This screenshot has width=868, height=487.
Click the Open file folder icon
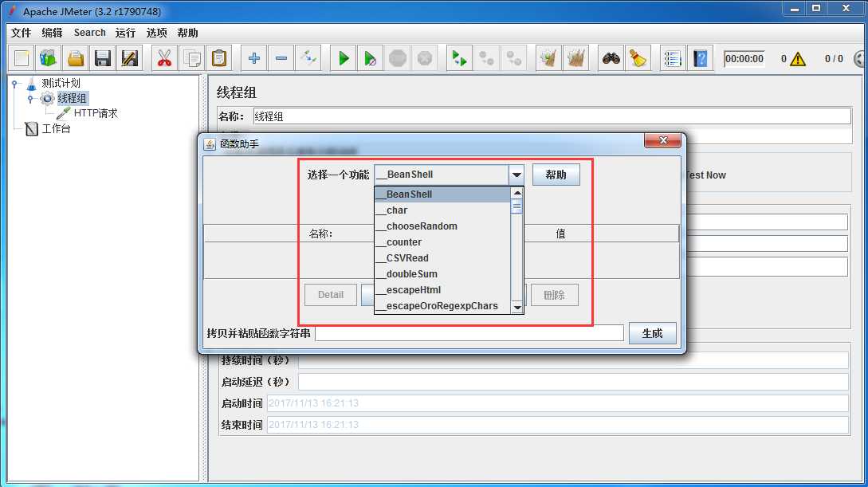75,58
